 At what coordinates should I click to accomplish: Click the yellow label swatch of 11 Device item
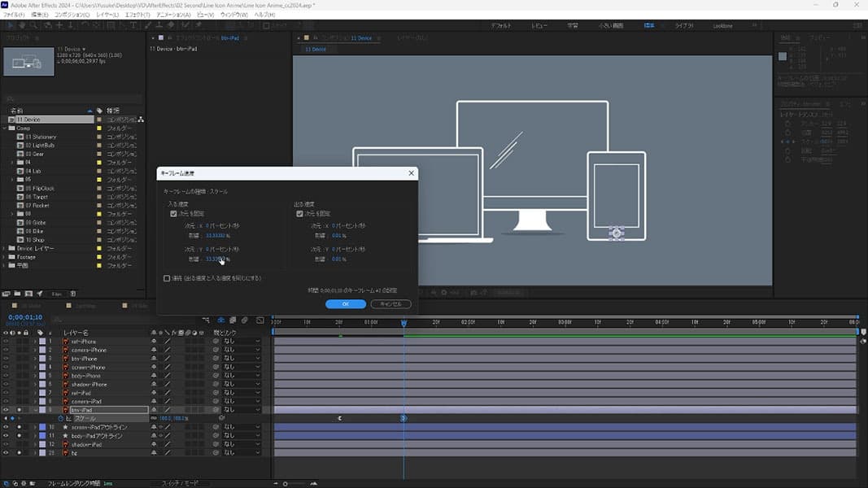[x=99, y=120]
